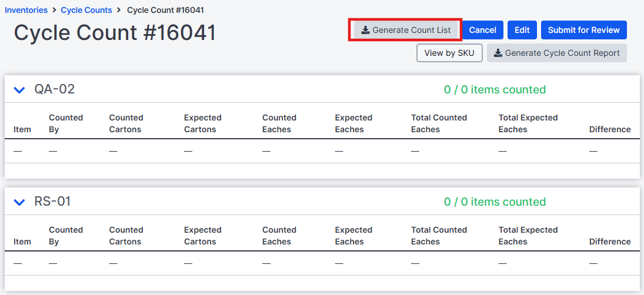
Task: Click Expected Cartons header in RS-01 table
Action: 202,236
